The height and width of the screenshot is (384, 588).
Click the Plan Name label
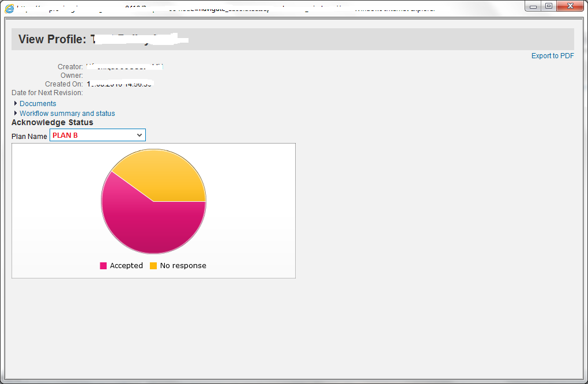[29, 136]
